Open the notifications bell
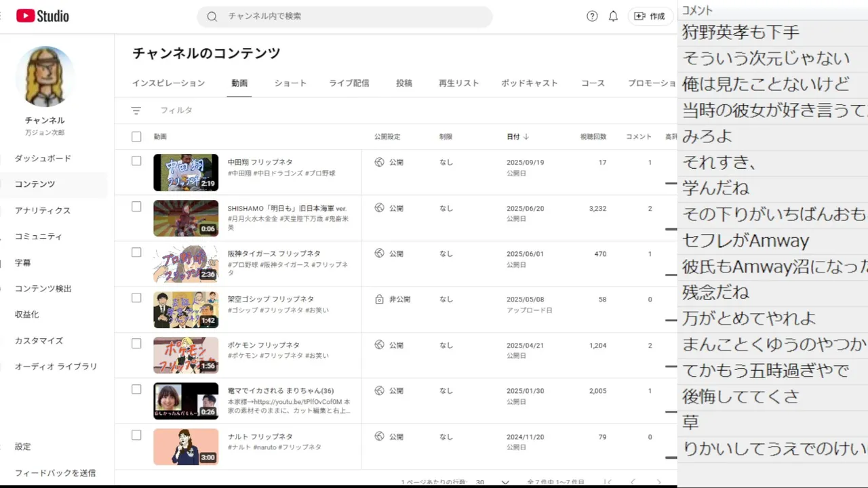 click(613, 16)
